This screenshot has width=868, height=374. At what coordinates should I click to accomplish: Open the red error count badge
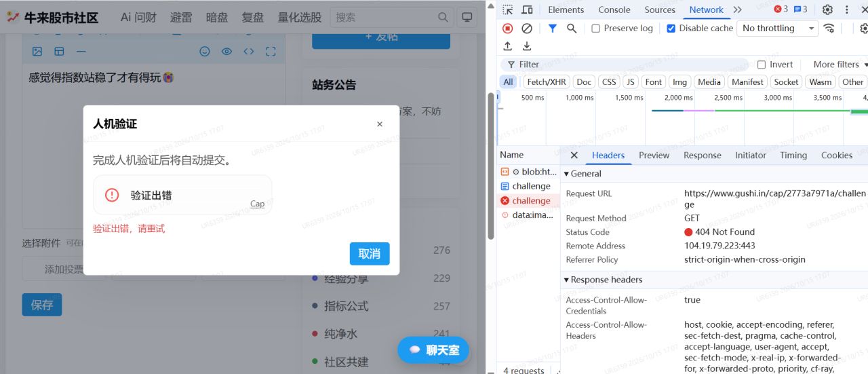pos(781,10)
